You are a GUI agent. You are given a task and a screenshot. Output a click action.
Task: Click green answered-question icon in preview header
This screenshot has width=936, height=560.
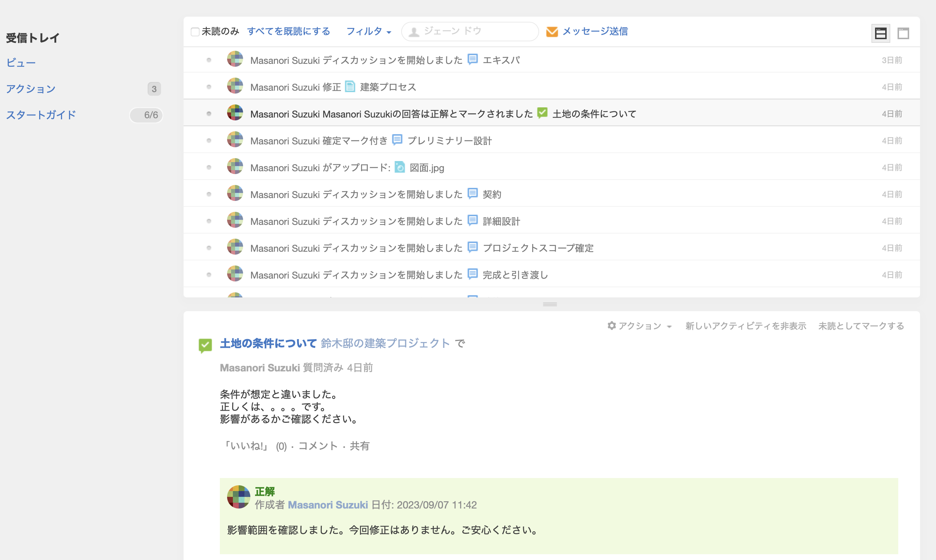pos(205,345)
